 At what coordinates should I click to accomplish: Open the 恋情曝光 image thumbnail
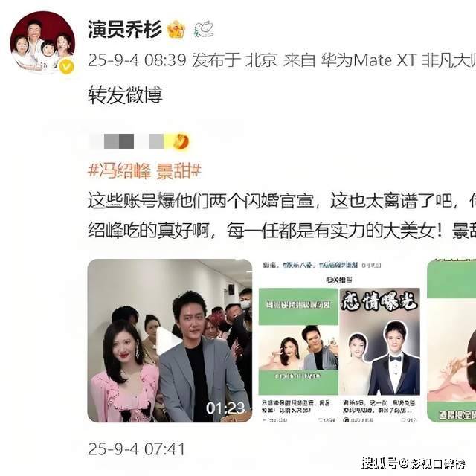click(x=380, y=342)
